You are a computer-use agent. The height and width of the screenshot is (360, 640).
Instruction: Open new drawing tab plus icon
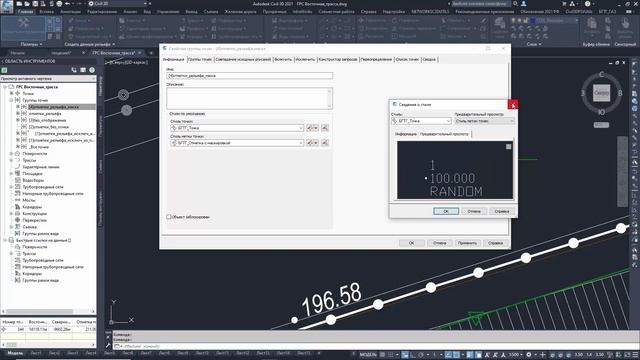click(x=151, y=53)
